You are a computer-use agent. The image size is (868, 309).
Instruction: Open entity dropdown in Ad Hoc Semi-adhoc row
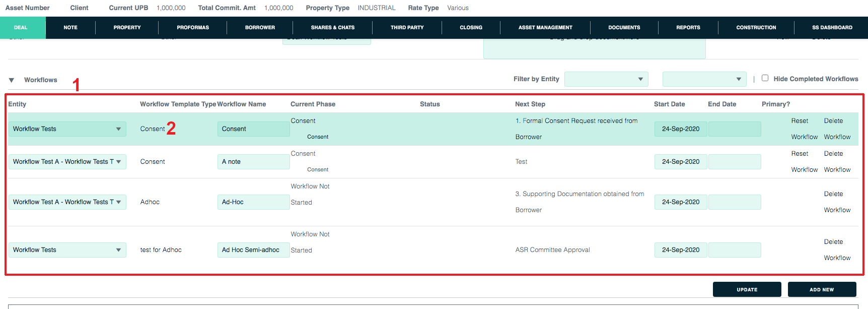(x=67, y=250)
